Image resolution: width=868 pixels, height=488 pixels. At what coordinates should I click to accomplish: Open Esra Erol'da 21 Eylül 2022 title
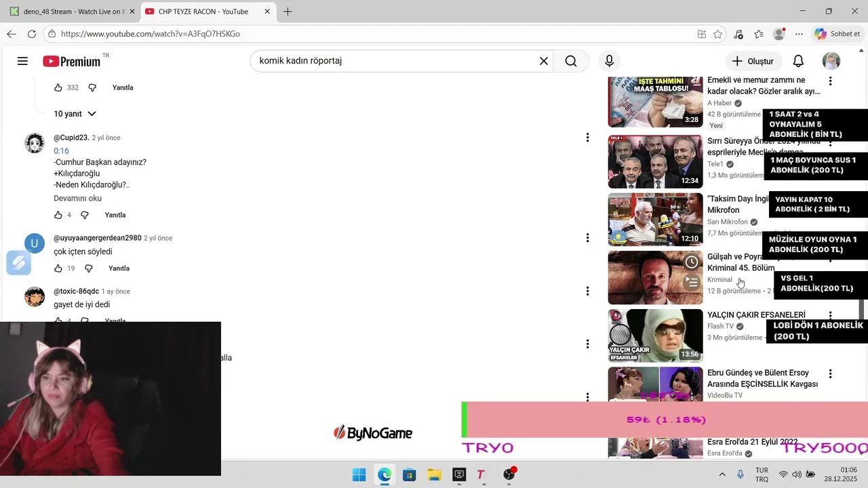(x=752, y=442)
